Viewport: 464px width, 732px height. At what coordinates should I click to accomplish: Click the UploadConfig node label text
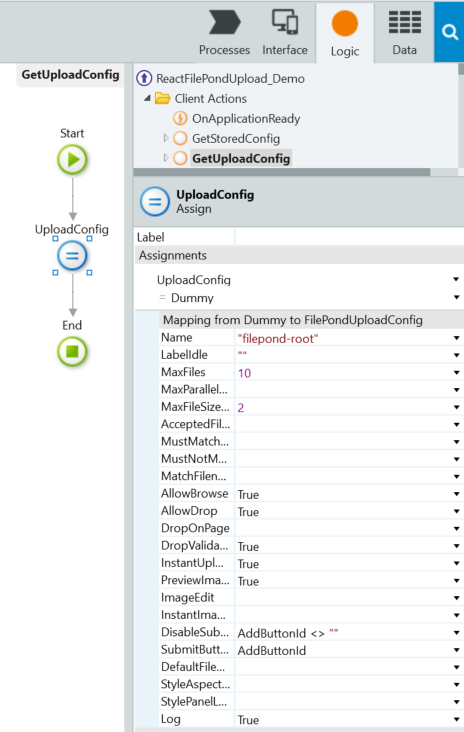click(72, 229)
